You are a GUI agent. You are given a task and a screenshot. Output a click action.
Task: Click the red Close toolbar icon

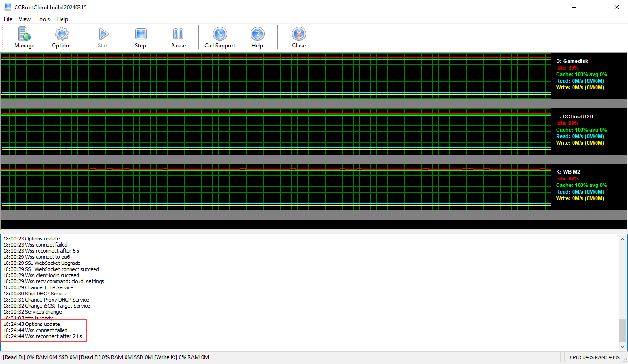coord(298,34)
